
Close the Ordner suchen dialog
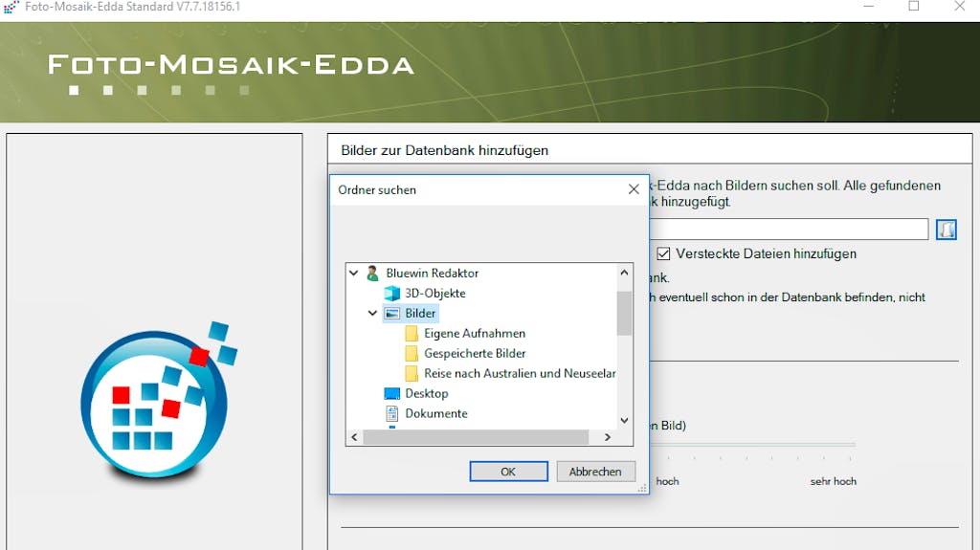coord(634,189)
